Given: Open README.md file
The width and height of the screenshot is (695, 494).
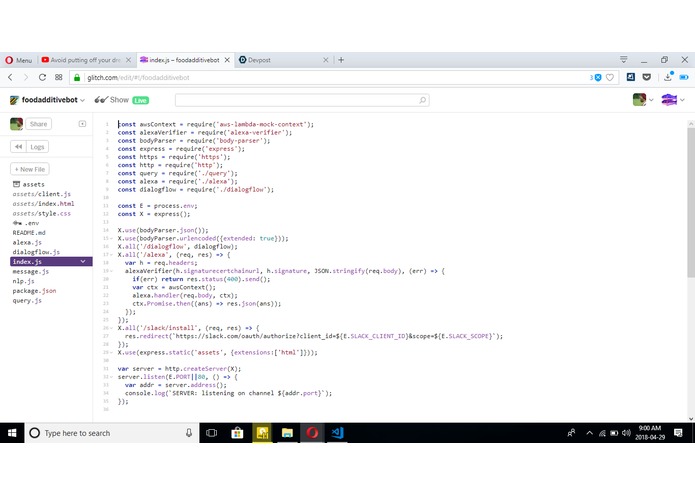Looking at the screenshot, I should pos(29,233).
